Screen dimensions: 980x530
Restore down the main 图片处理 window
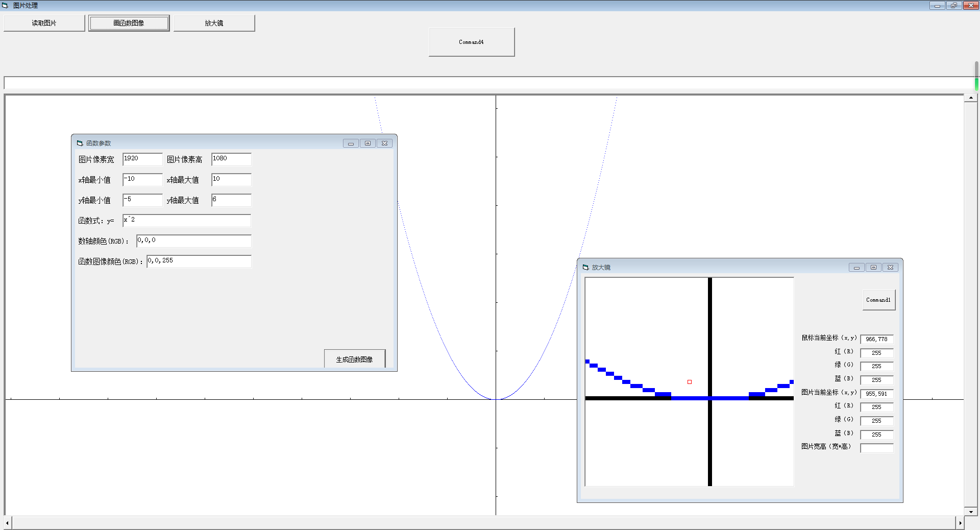click(x=953, y=5)
